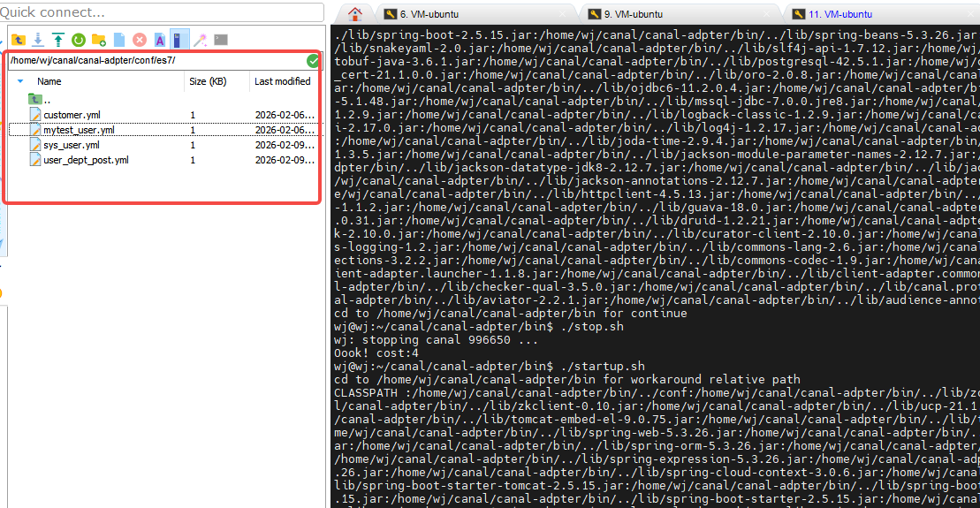Click the modified date of mytest_user.yml
The width and height of the screenshot is (980, 508).
click(x=285, y=130)
